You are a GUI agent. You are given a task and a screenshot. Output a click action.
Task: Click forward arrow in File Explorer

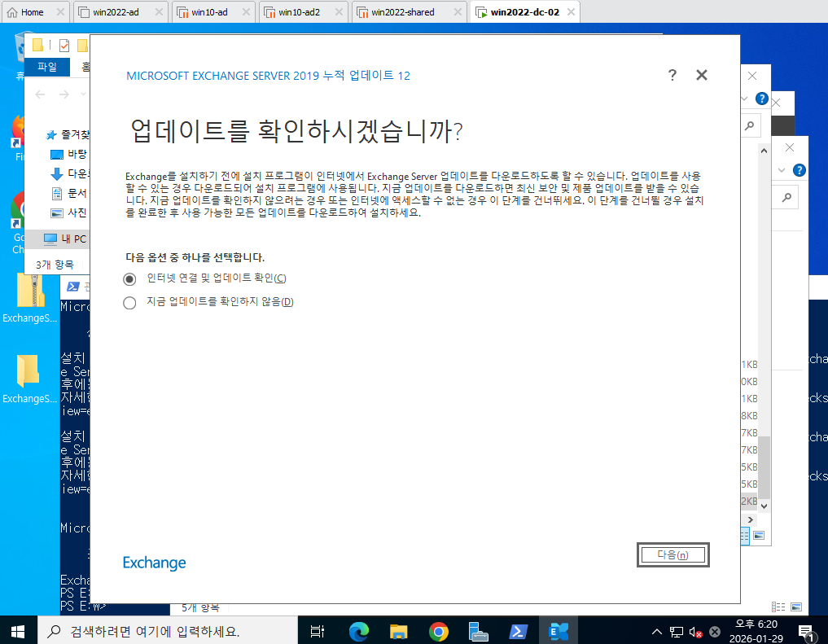pos(64,94)
